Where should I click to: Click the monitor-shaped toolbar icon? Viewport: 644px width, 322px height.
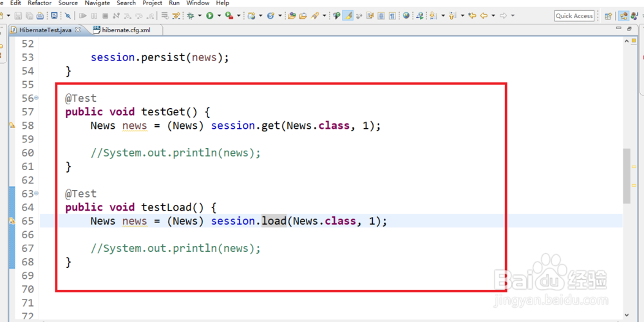[x=54, y=15]
